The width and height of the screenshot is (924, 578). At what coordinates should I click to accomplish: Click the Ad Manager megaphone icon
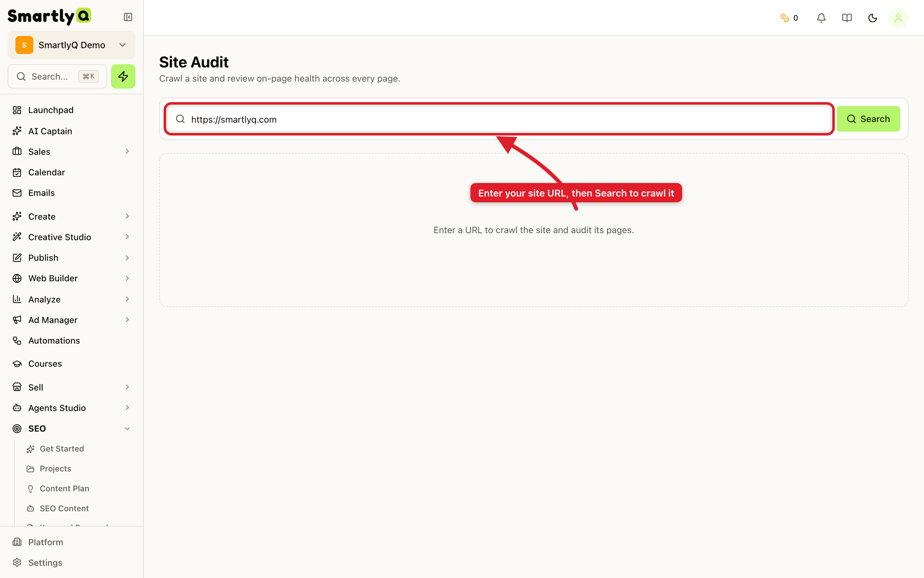point(17,320)
